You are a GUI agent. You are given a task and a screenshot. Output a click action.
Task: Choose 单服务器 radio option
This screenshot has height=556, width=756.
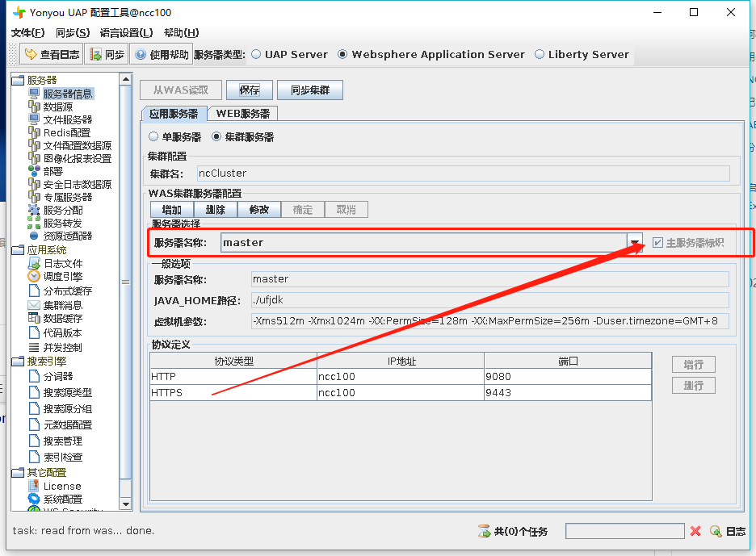[x=153, y=137]
